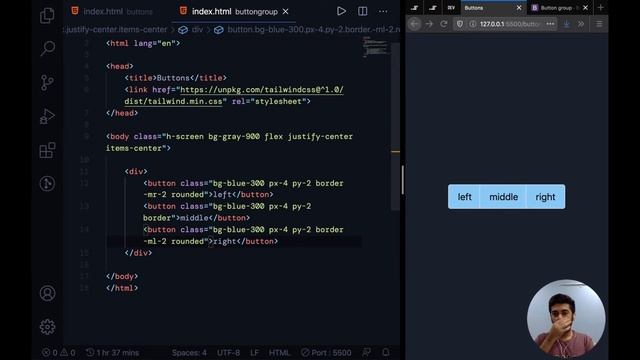Close the Button group browser tab
This screenshot has height=360, width=640.
(x=585, y=8)
